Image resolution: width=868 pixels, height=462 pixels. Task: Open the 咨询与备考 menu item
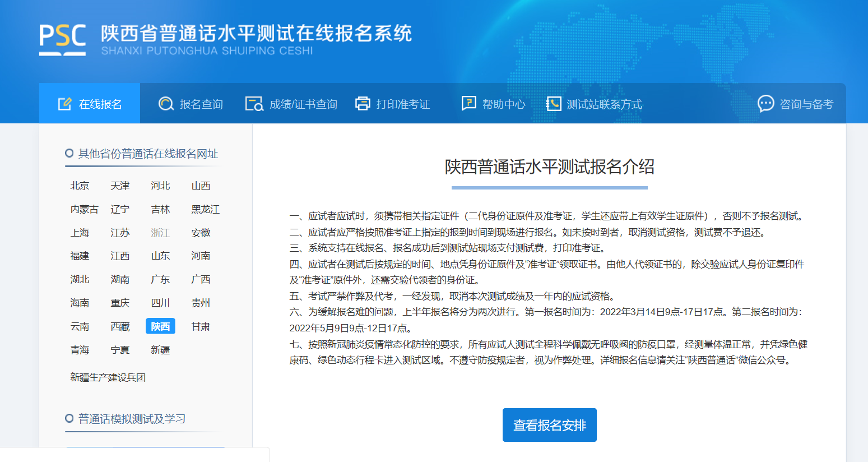(x=796, y=104)
